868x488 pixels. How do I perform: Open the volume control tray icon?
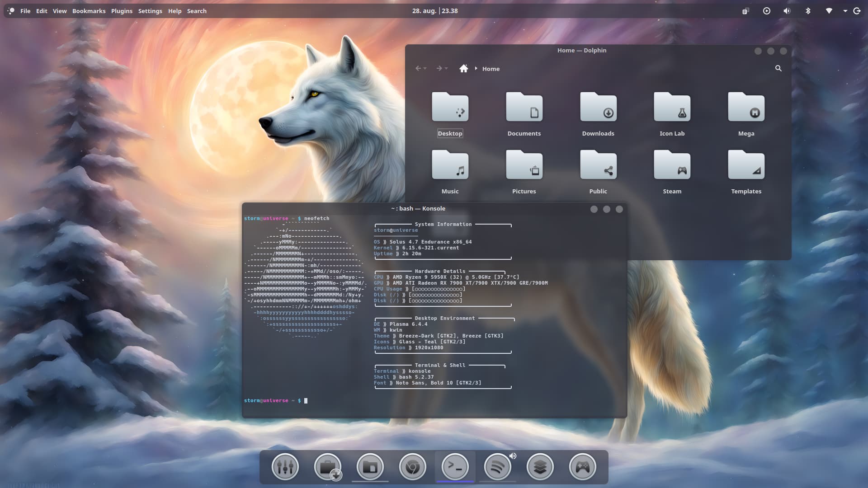click(x=787, y=11)
